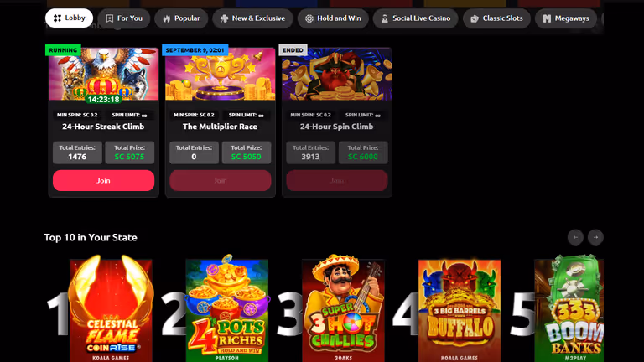Join The Multiplier Race tournament
644x362 pixels.
click(x=221, y=181)
